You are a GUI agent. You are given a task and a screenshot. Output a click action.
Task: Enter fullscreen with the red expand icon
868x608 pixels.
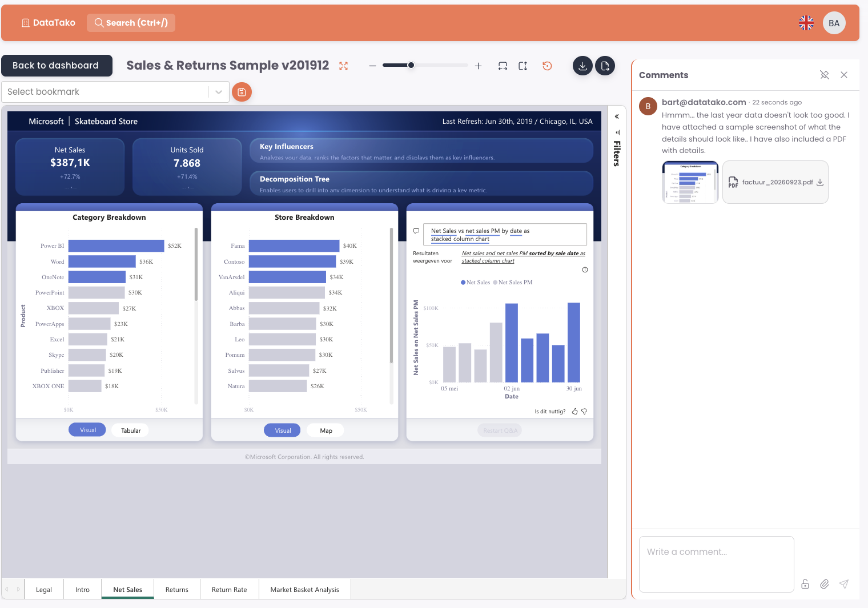click(343, 66)
